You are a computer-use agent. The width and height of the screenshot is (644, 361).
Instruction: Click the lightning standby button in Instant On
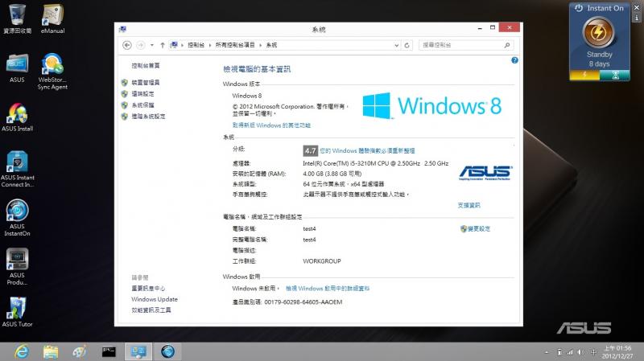pos(598,32)
